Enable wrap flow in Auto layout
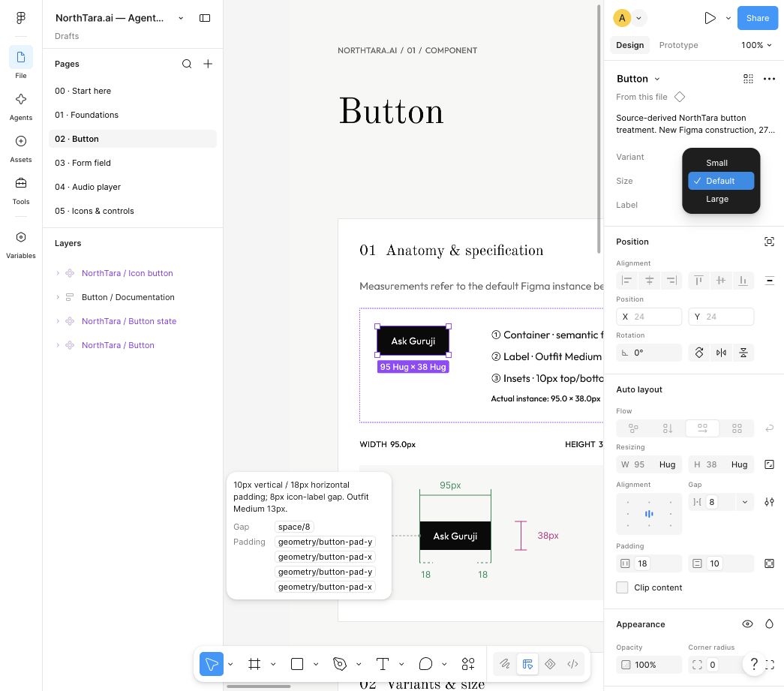Image resolution: width=784 pixels, height=691 pixels. tap(770, 428)
